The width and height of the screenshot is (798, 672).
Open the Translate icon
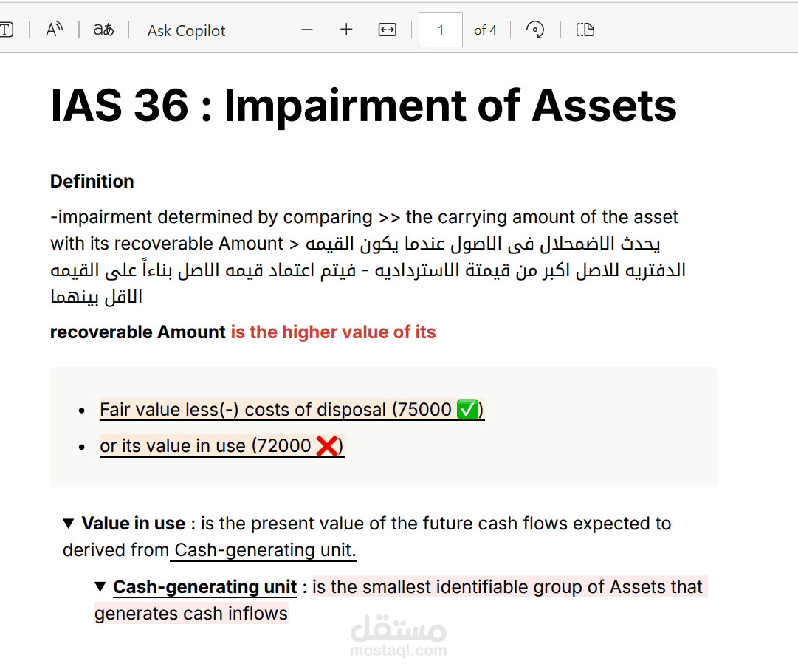coord(104,30)
